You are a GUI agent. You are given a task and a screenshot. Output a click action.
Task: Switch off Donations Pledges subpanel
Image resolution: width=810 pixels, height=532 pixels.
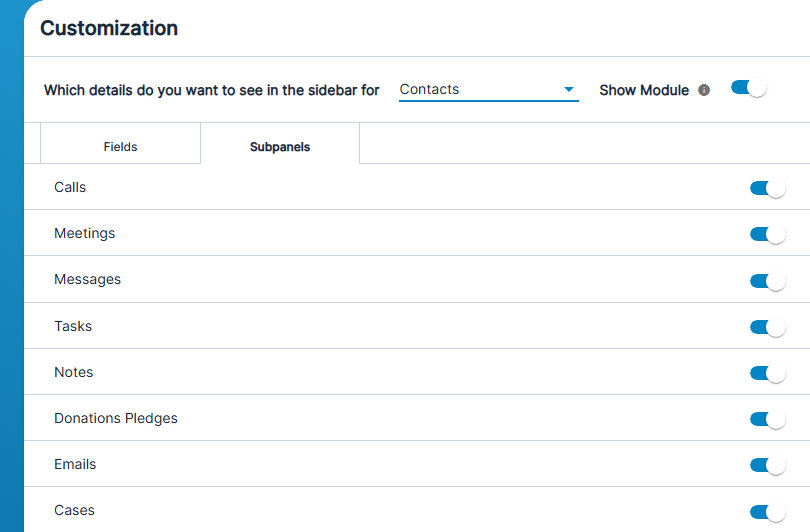click(768, 419)
